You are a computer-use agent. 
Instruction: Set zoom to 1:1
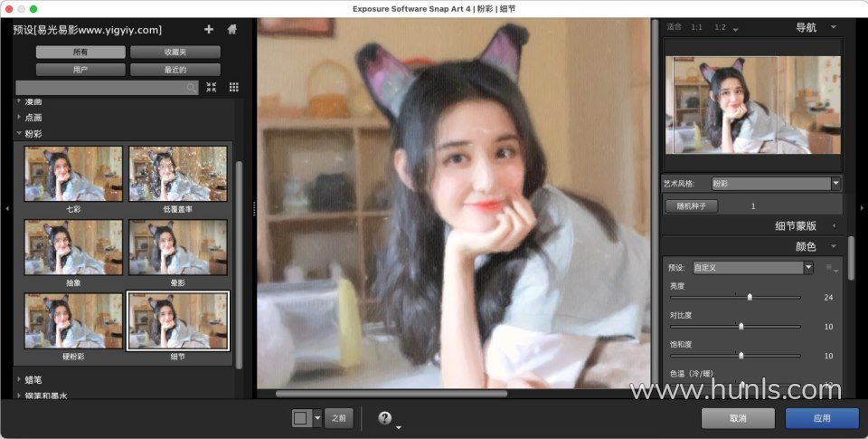[x=696, y=27]
